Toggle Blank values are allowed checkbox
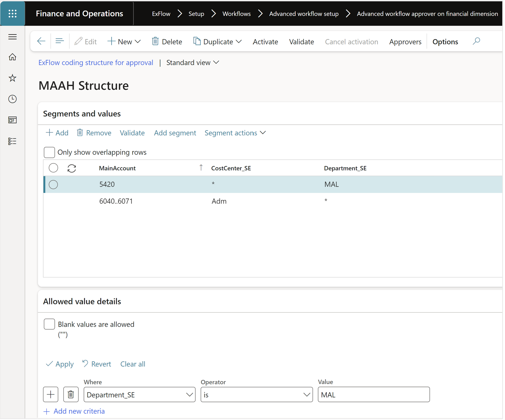 [x=49, y=324]
